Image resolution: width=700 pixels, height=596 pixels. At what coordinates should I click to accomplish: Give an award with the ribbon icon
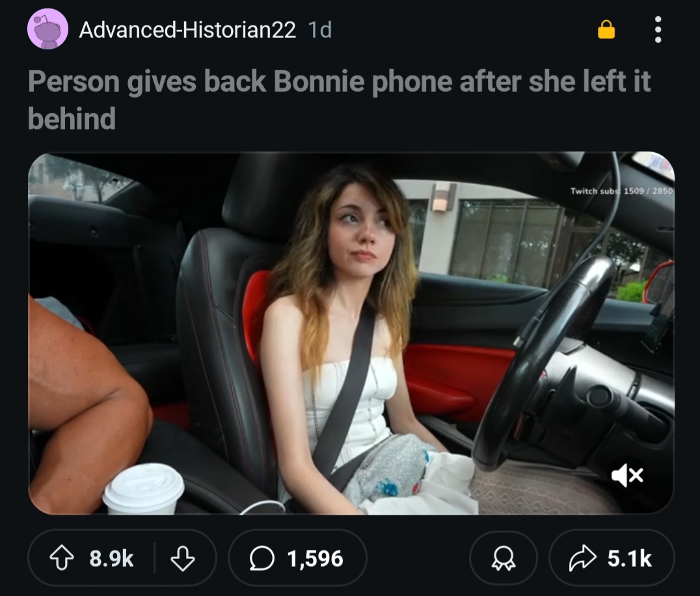[x=503, y=558]
